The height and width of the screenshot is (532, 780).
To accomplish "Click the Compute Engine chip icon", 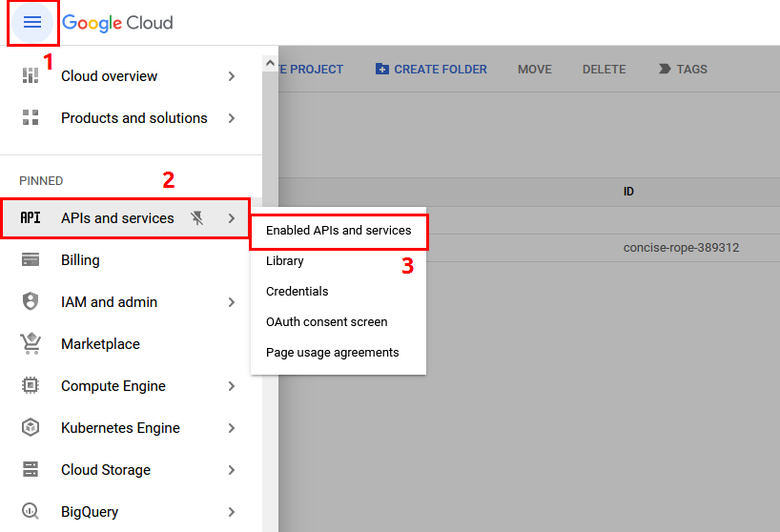I will click(x=31, y=386).
